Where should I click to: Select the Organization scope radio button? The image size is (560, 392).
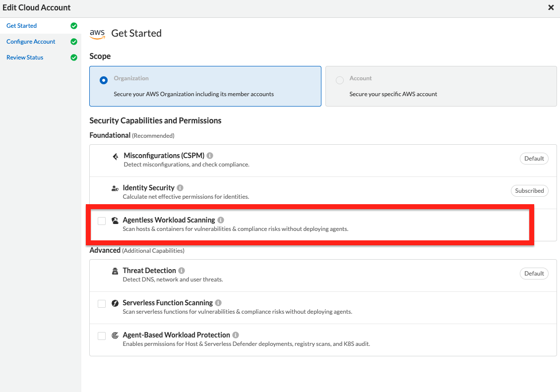pyautogui.click(x=104, y=80)
